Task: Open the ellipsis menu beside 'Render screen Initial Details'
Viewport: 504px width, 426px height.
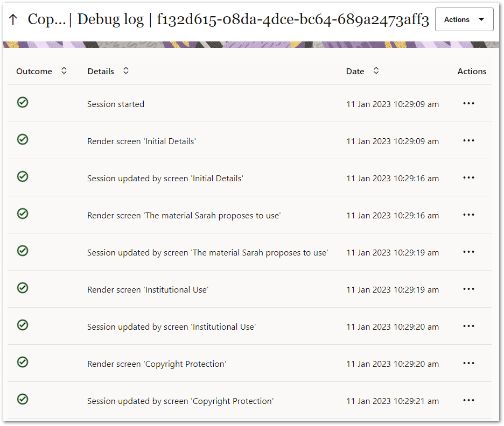Action: [x=468, y=140]
